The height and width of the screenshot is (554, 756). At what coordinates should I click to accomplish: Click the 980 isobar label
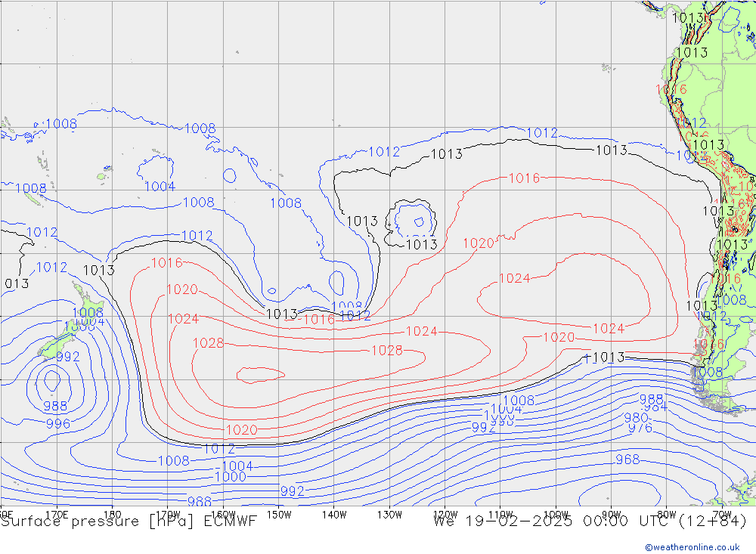(x=637, y=417)
